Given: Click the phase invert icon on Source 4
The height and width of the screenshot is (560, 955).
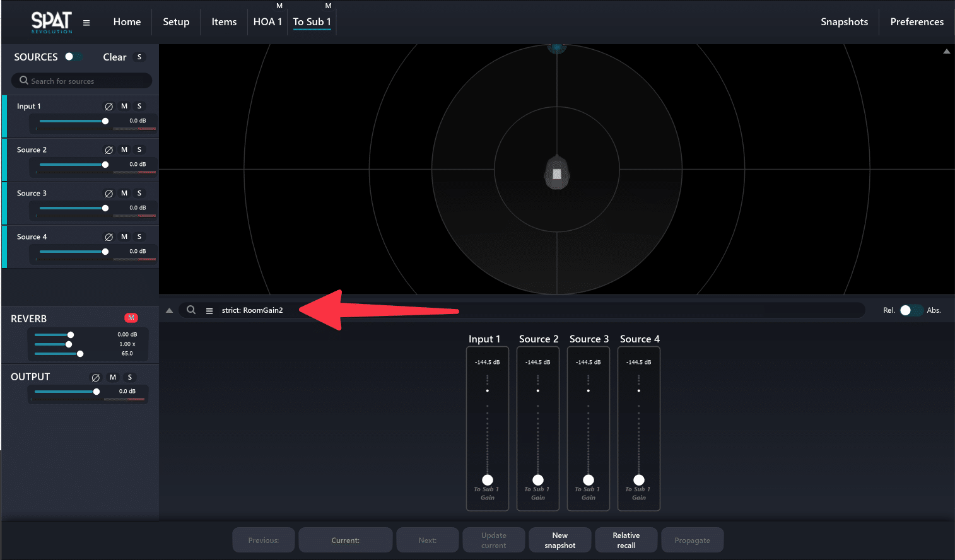Looking at the screenshot, I should point(108,237).
